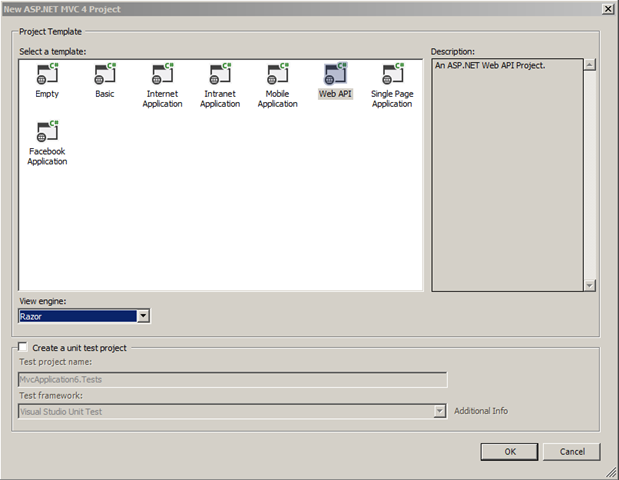Click the Test project name field
Screen dimensions: 619x480
pyautogui.click(x=233, y=379)
